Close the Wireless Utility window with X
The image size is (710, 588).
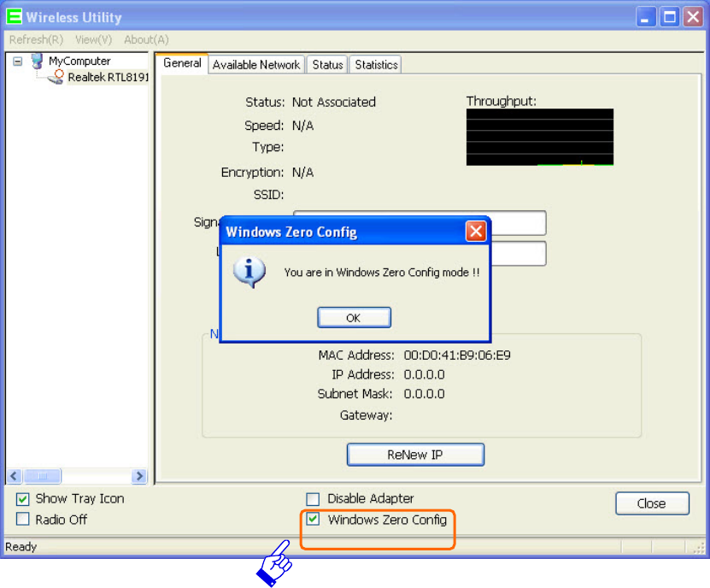point(693,18)
